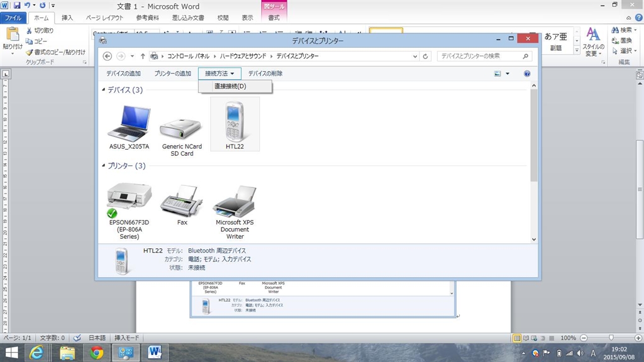Choose 直接接続(D) from the dropdown menu

(x=235, y=86)
